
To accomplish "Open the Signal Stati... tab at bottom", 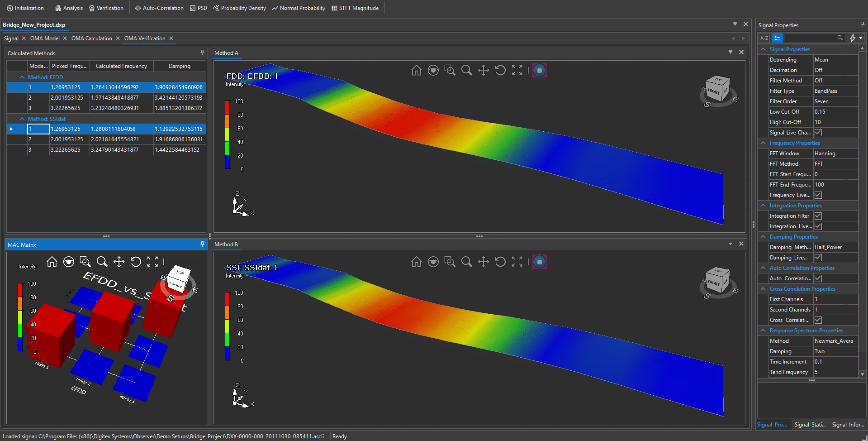I will coord(810,425).
